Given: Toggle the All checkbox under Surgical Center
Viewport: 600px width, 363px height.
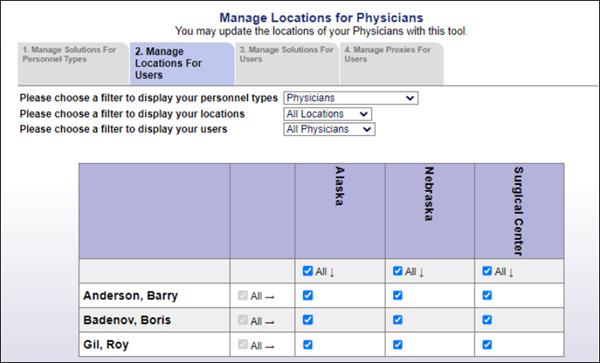Looking at the screenshot, I should [x=487, y=271].
